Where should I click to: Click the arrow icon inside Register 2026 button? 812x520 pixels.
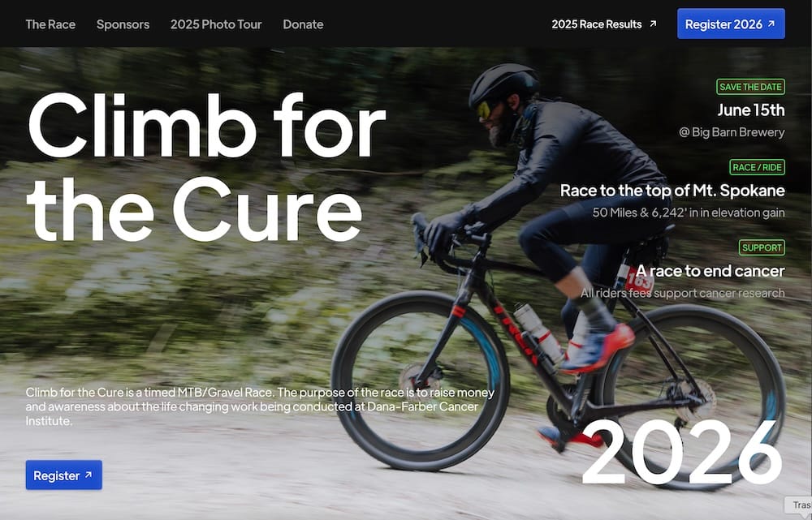[x=771, y=24]
